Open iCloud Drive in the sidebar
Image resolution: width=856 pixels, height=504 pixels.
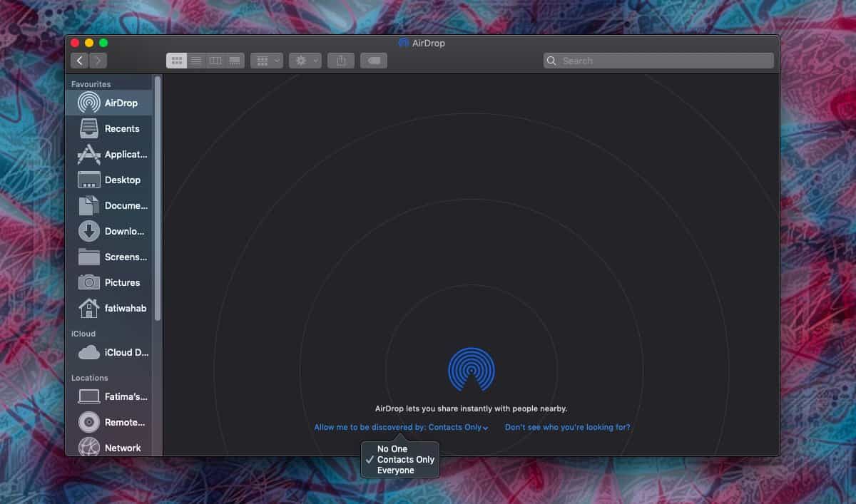(x=109, y=352)
